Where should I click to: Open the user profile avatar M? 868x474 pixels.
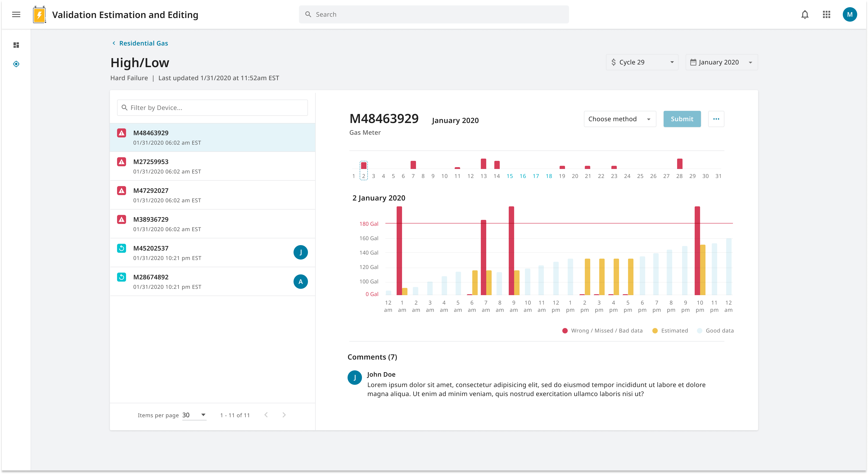(x=850, y=14)
